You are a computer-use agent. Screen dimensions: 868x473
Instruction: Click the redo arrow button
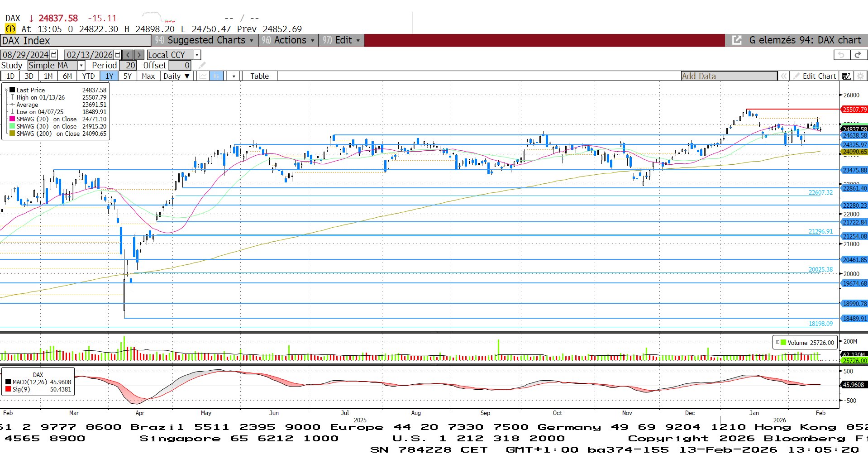click(x=858, y=55)
